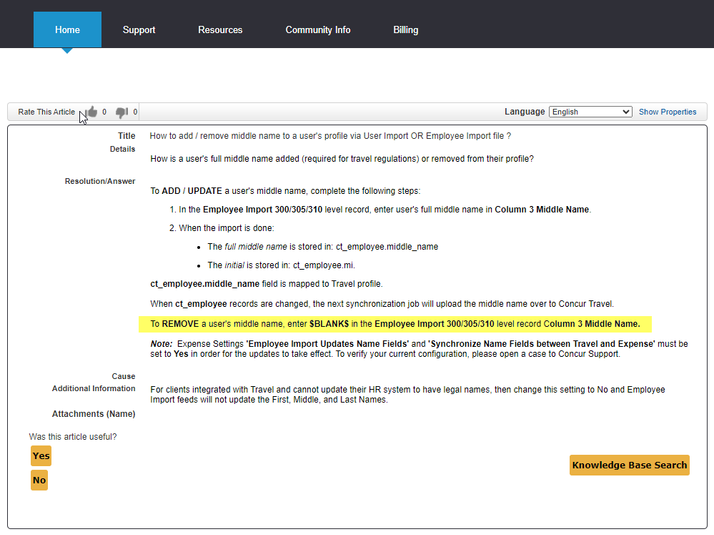Click the Cause field label
The height and width of the screenshot is (535, 714).
point(123,376)
